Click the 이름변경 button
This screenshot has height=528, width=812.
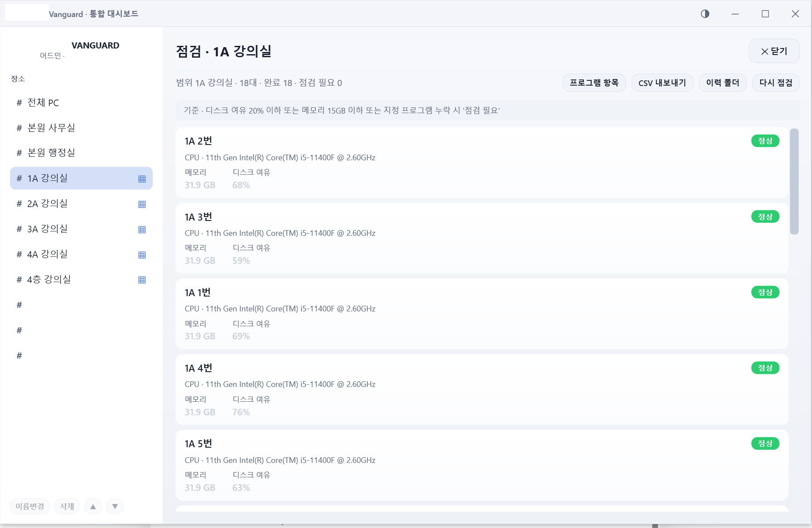(30, 506)
